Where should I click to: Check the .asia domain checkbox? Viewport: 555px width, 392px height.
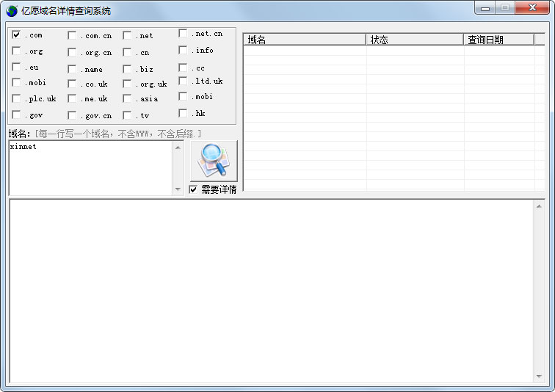[127, 98]
